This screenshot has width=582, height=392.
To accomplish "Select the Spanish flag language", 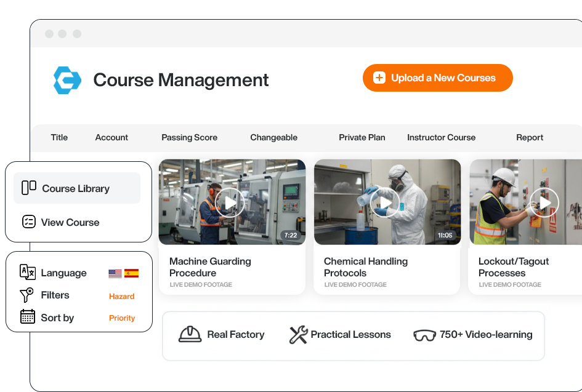I will (131, 273).
